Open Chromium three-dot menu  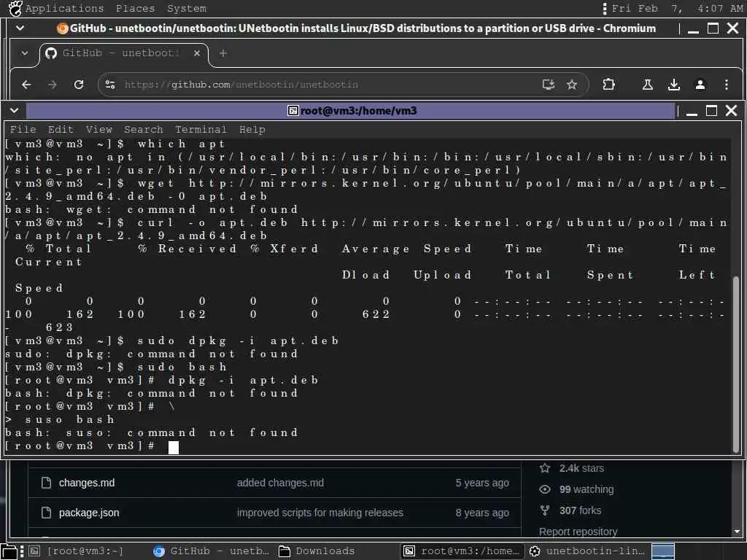point(726,85)
